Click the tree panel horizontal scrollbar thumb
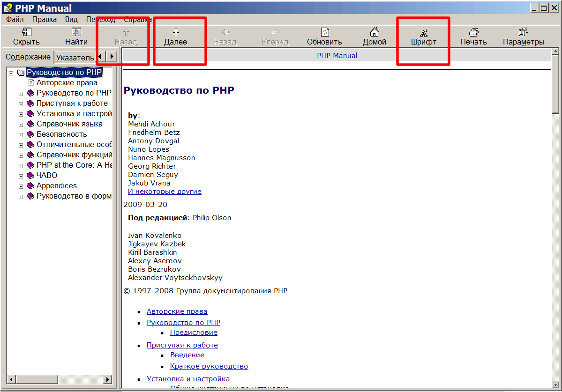 point(37,379)
